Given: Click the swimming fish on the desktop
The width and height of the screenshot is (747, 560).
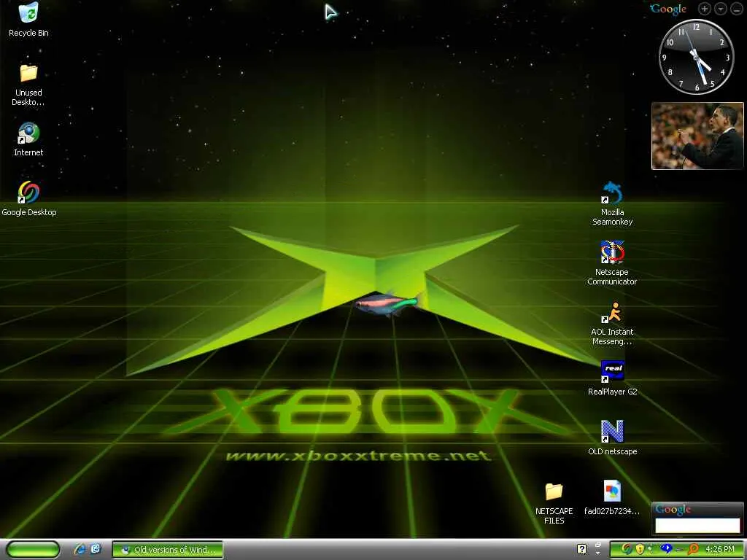Looking at the screenshot, I should tap(388, 304).
